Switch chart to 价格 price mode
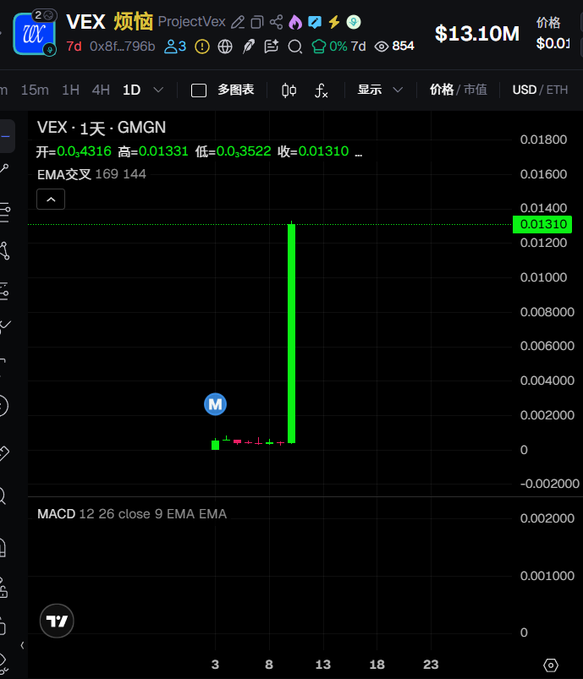The height and width of the screenshot is (679, 583). coord(441,90)
